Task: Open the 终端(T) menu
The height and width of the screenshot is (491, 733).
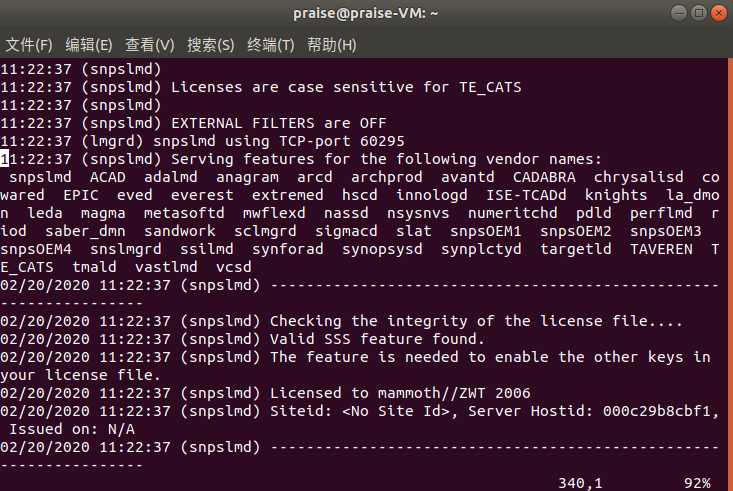Action: tap(271, 45)
